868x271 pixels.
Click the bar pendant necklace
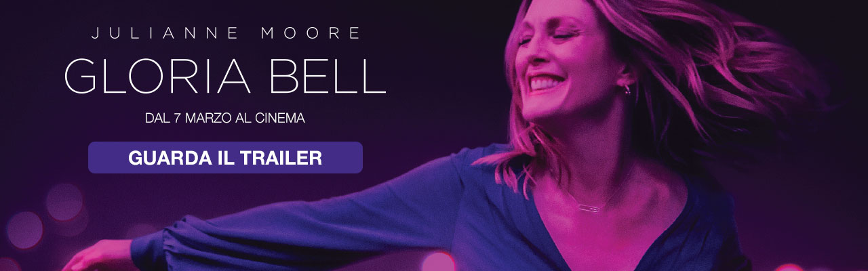[x=589, y=207]
